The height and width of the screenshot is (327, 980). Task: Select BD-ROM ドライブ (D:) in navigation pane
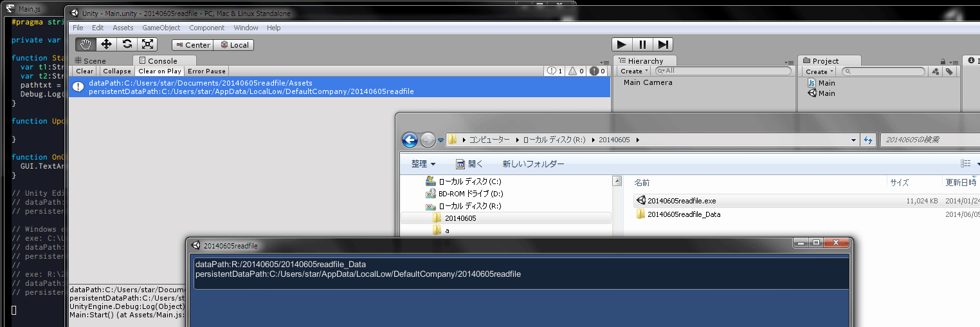pos(463,194)
